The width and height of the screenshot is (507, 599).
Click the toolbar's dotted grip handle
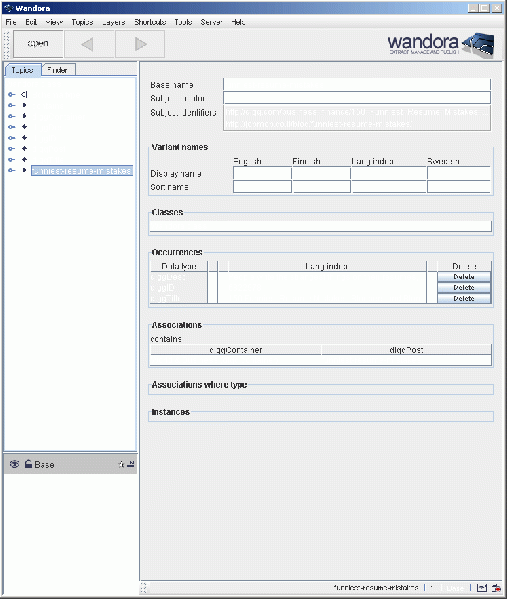[x=6, y=45]
